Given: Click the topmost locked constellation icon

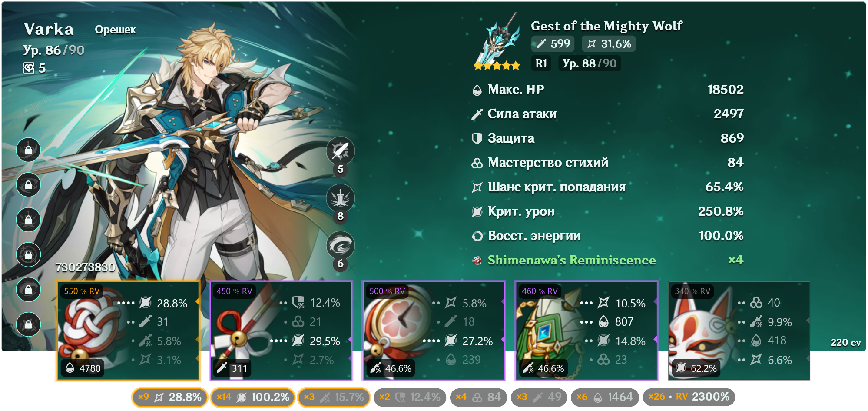Looking at the screenshot, I should [x=28, y=150].
